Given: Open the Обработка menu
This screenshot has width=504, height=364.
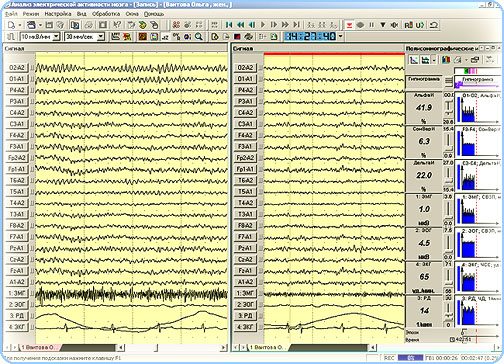Looking at the screenshot, I should pyautogui.click(x=106, y=14).
